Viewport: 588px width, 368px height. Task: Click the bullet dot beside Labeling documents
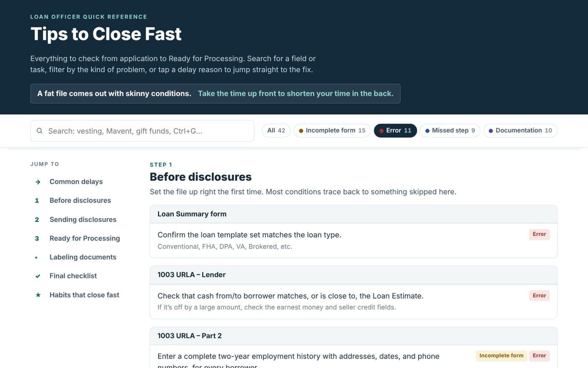point(36,257)
